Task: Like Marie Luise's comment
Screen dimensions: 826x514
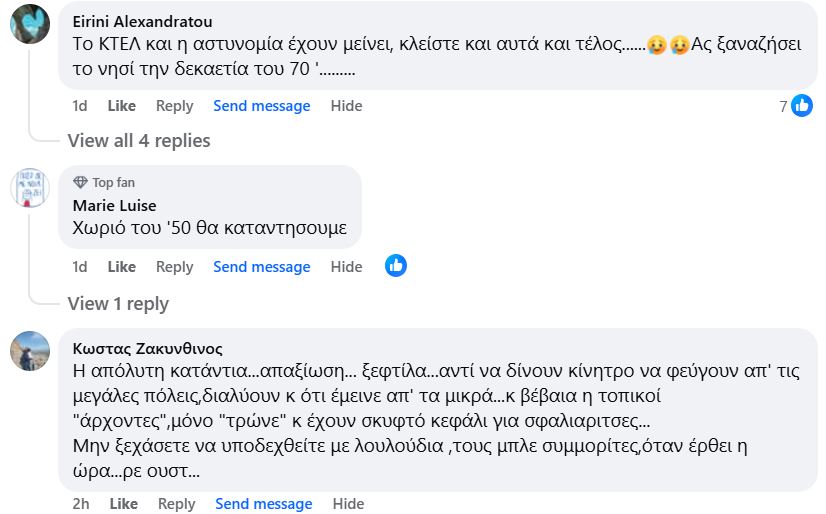Action: (121, 267)
